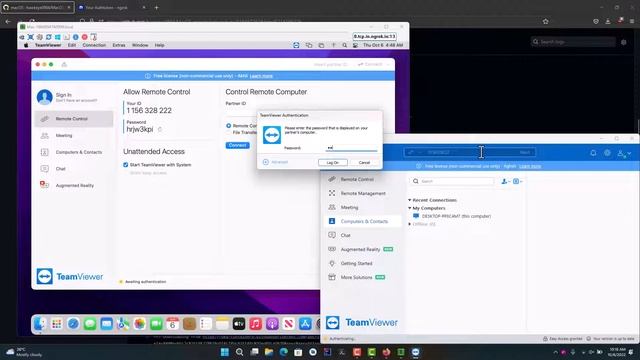Select the Remote Control radio button
This screenshot has height=360, width=640.
click(229, 126)
